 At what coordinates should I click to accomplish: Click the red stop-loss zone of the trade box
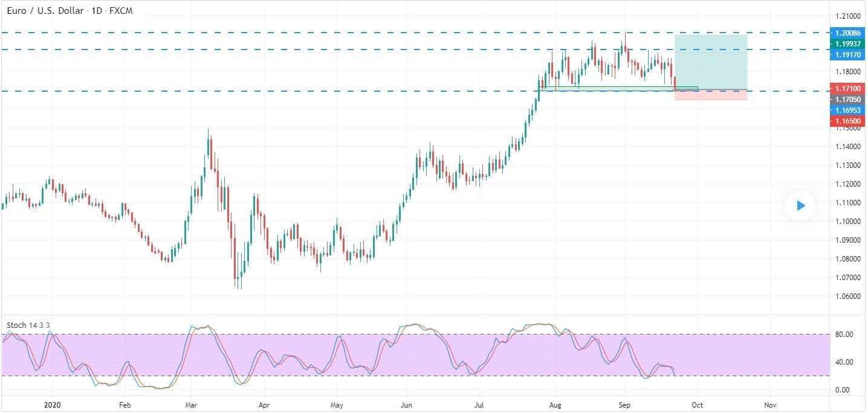pos(710,95)
